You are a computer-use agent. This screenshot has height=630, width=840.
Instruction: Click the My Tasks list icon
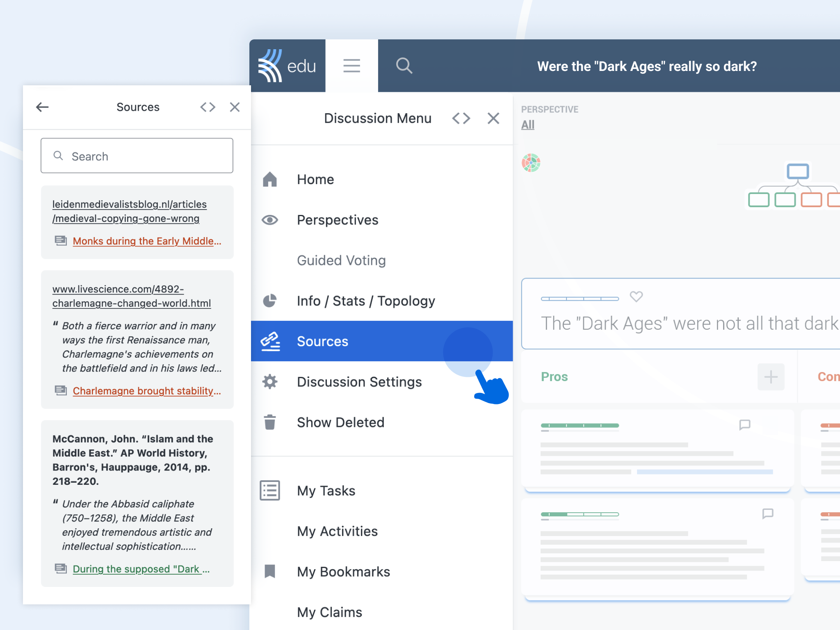269,490
